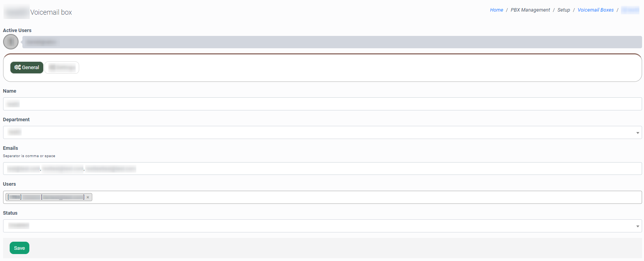
Task: Open the tab next to General
Action: tap(62, 68)
